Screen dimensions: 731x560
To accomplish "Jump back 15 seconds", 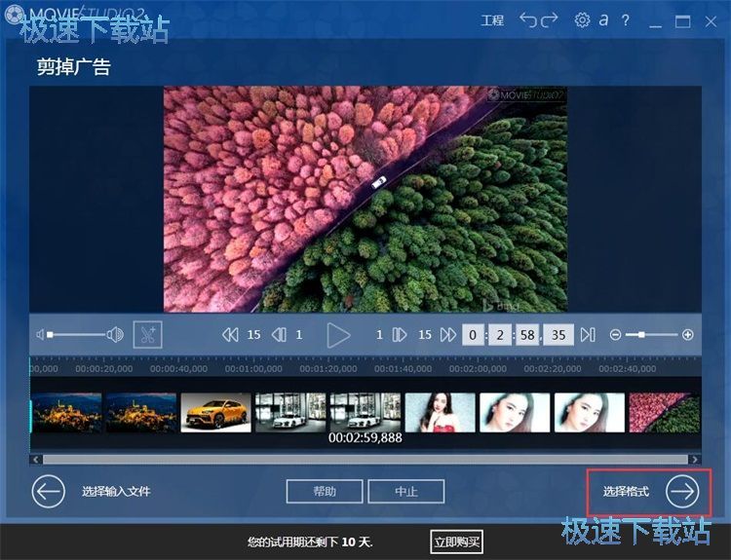I will click(230, 334).
